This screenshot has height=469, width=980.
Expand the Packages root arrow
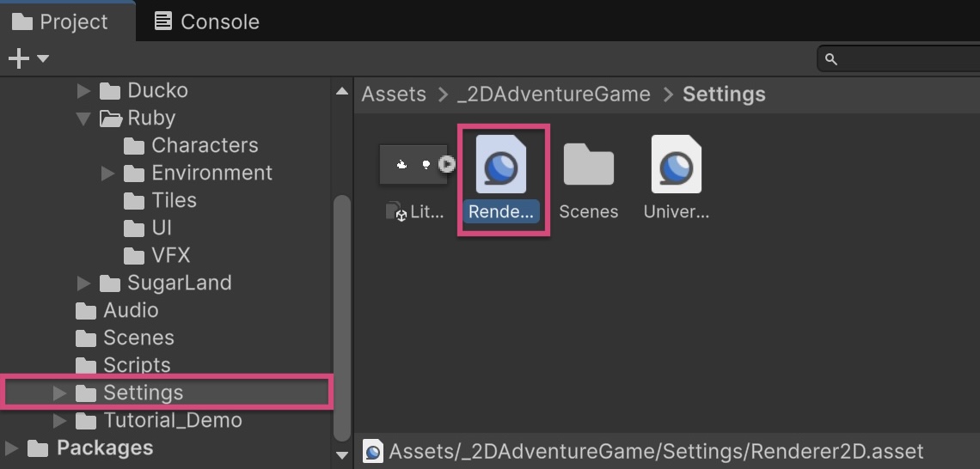tap(11, 448)
